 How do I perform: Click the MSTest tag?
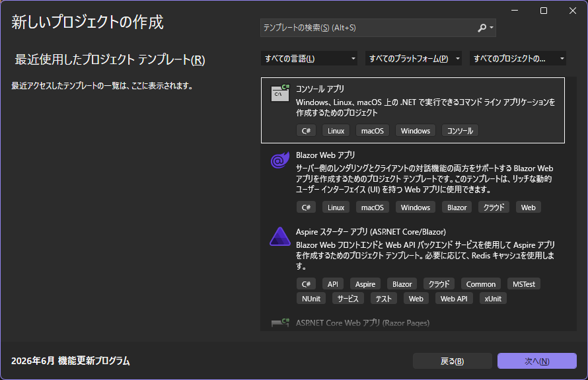(x=523, y=284)
